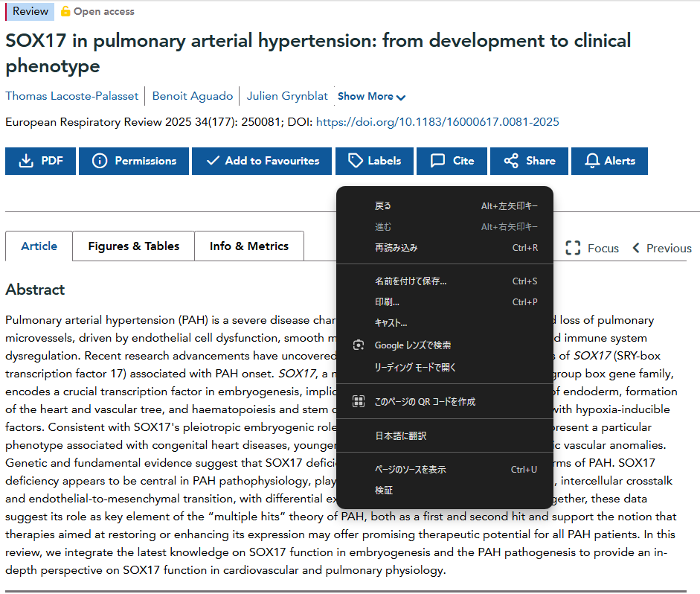The width and height of the screenshot is (700, 594).
Task: Open the DOI link
Action: [437, 122]
